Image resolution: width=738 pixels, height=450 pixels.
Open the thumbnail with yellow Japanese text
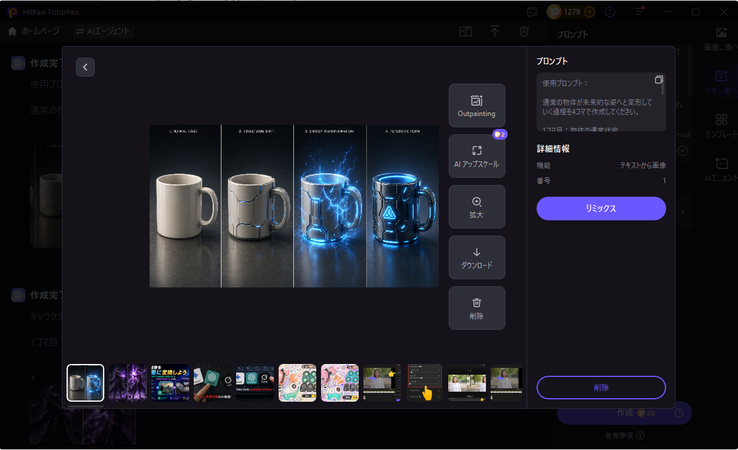[x=170, y=383]
